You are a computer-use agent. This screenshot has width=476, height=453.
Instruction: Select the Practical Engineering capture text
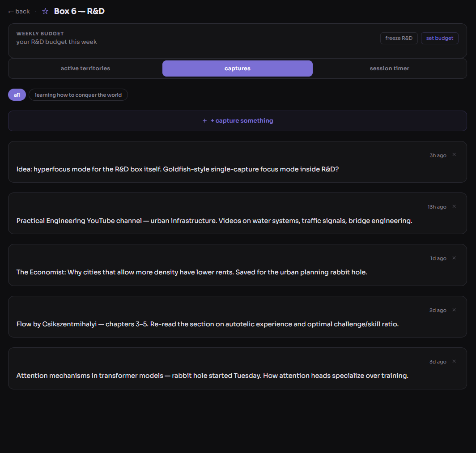tap(214, 221)
